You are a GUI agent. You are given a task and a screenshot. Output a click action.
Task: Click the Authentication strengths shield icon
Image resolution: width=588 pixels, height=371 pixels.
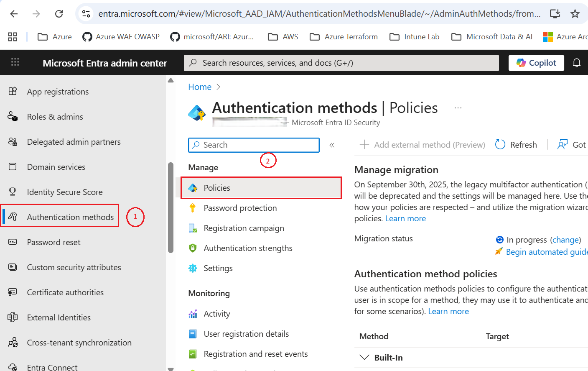click(x=193, y=248)
